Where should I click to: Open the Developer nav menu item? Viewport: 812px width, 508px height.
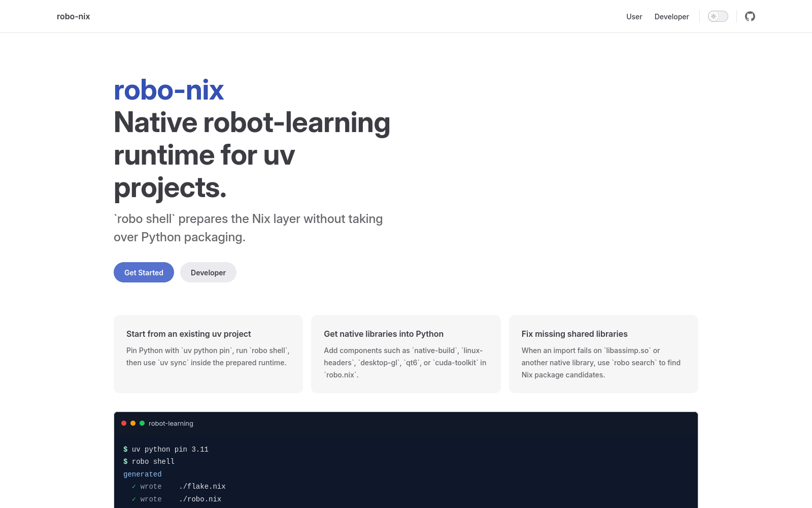(672, 17)
